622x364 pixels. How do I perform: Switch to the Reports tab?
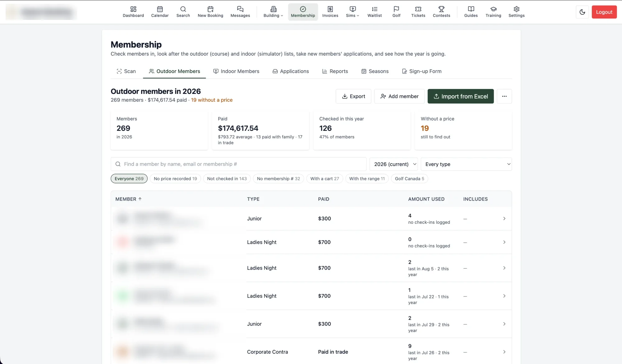click(335, 71)
